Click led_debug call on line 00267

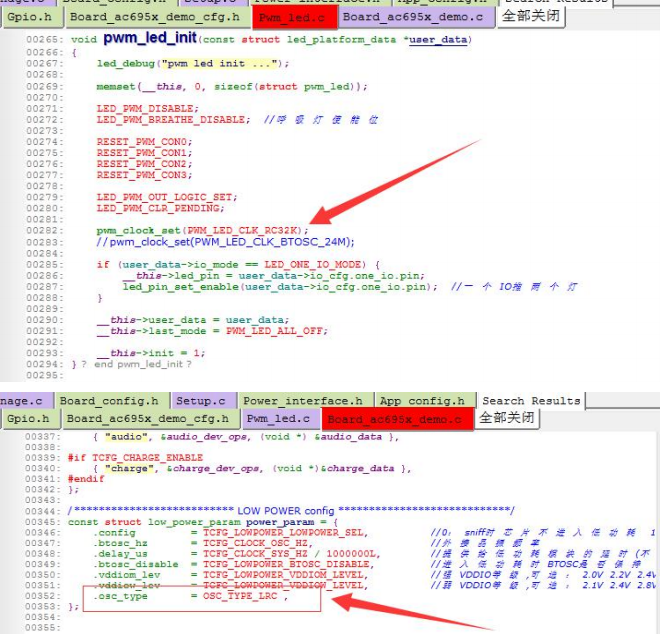(193, 64)
